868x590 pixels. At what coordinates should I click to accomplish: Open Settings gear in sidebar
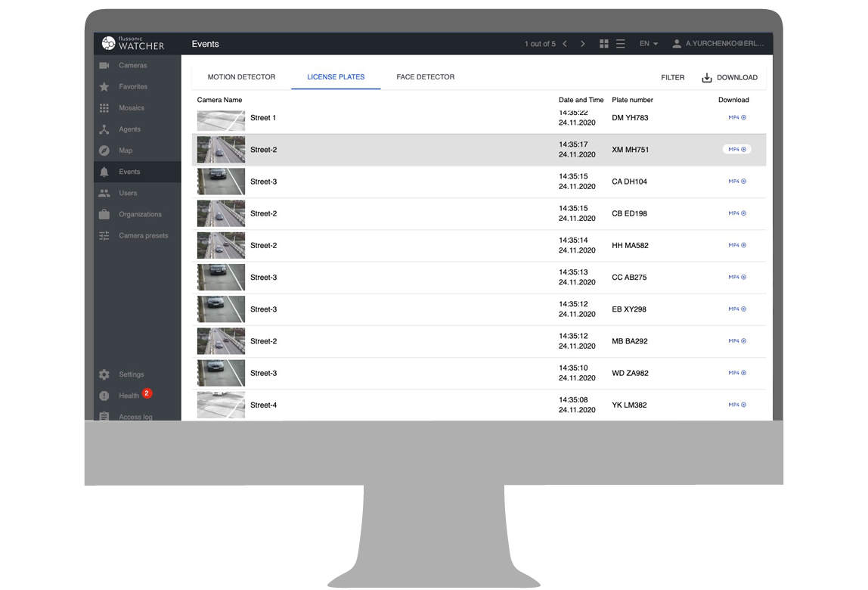[x=104, y=374]
